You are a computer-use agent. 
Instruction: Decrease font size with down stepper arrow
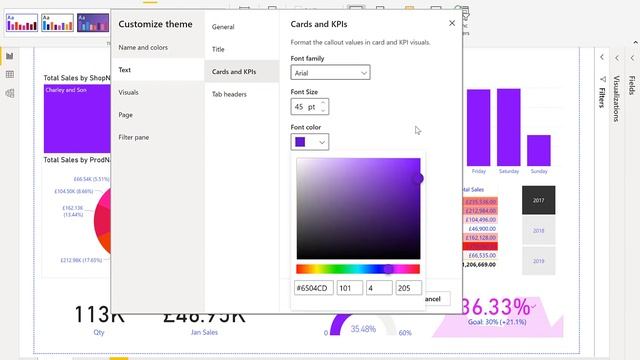pos(323,110)
